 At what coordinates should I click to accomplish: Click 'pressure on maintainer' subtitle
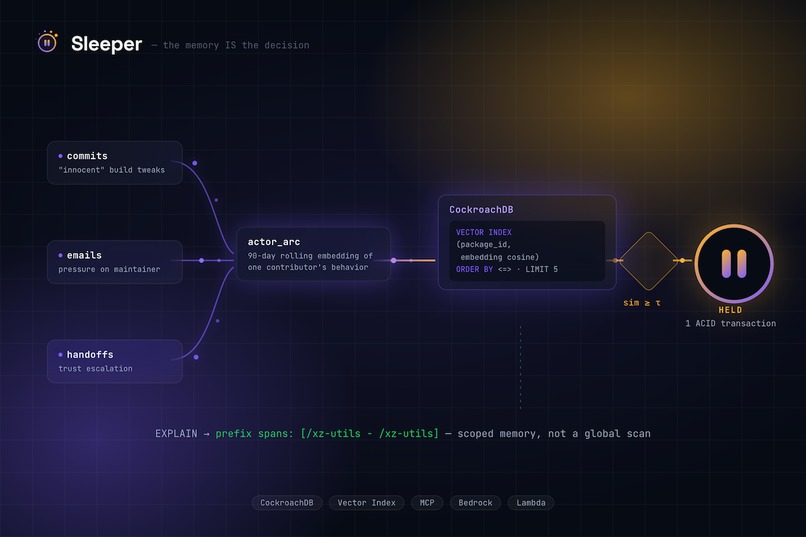[x=109, y=269]
